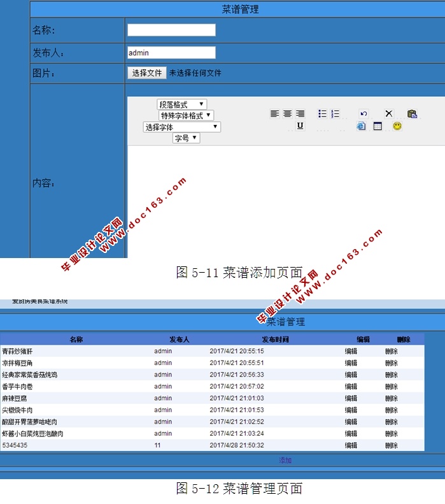The height and width of the screenshot is (504, 445).
Task: Click 删除 for 虾酱小白菜炖豆泡酿肉
Action: (392, 434)
